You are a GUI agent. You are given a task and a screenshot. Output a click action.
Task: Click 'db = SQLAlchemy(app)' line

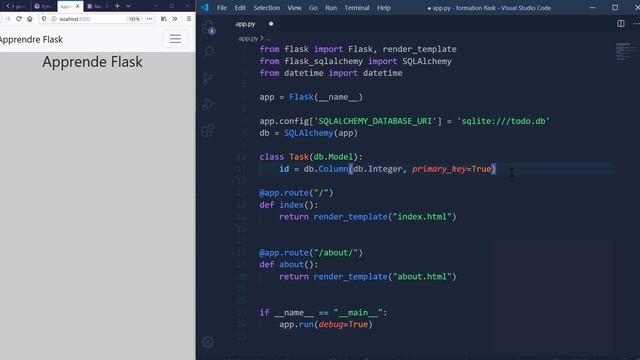[x=308, y=133]
